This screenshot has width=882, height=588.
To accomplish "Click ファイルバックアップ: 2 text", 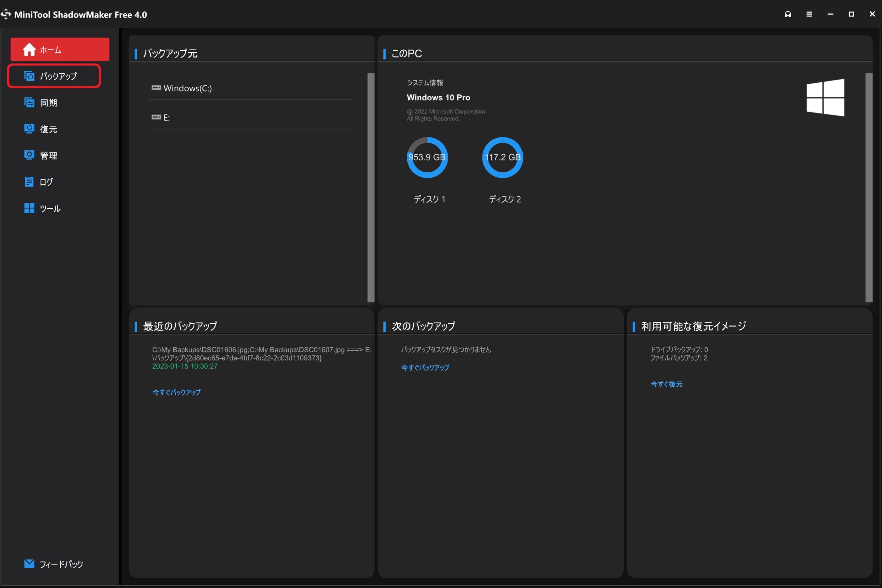I will [x=679, y=358].
